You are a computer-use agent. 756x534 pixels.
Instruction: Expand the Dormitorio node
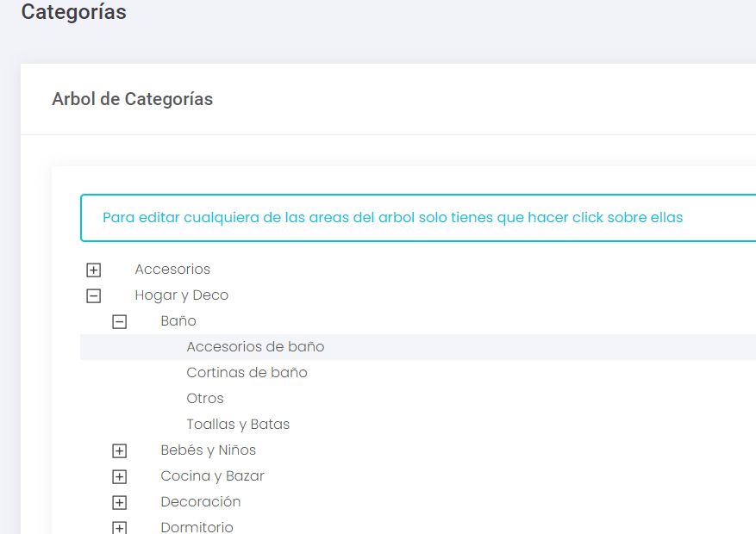tap(120, 528)
